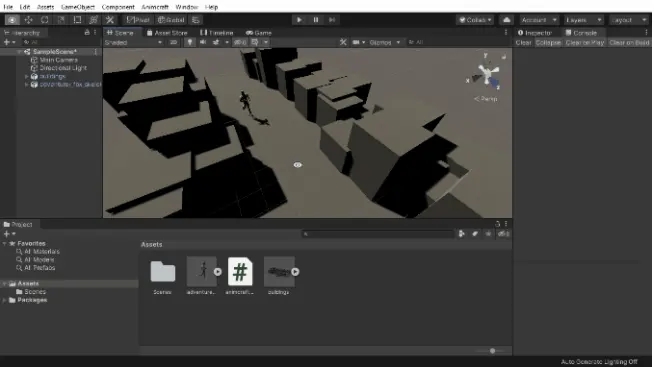Toggle scene lighting
Viewport: 654px width, 367px height.
point(190,42)
